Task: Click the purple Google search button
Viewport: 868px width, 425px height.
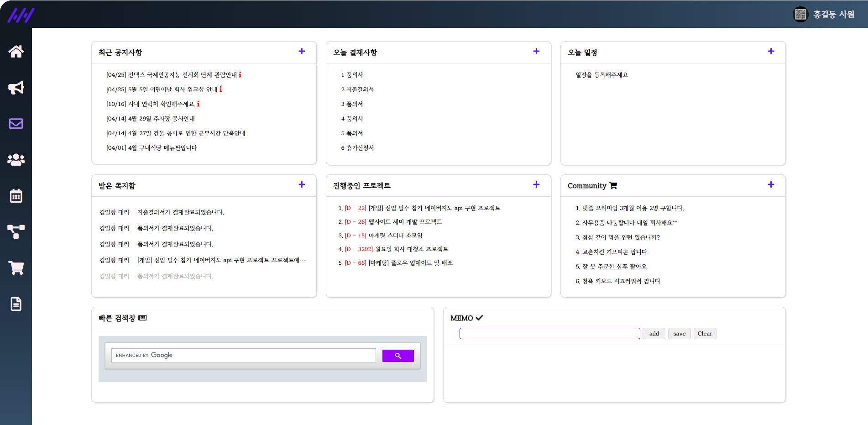Action: 398,356
